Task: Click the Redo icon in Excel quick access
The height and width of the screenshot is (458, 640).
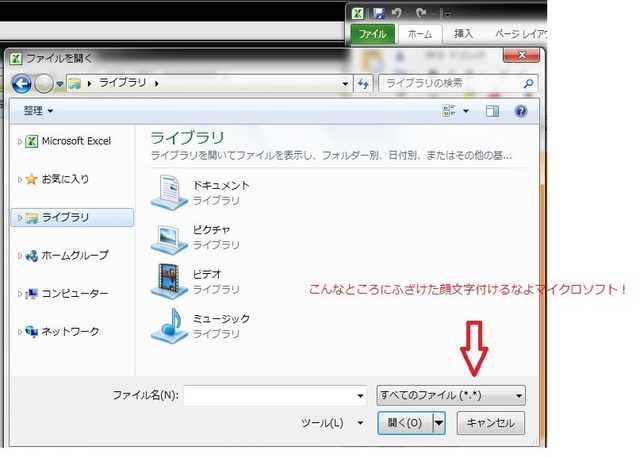Action: (421, 13)
